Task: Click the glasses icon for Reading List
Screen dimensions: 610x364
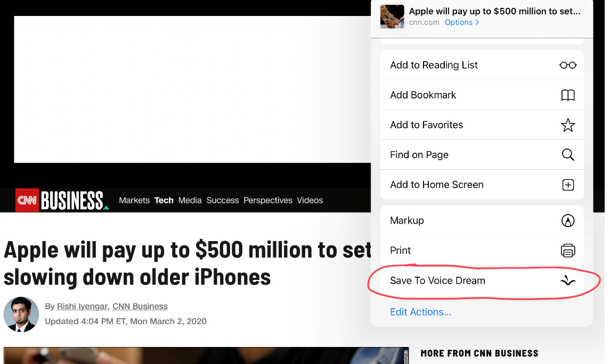Action: point(567,65)
